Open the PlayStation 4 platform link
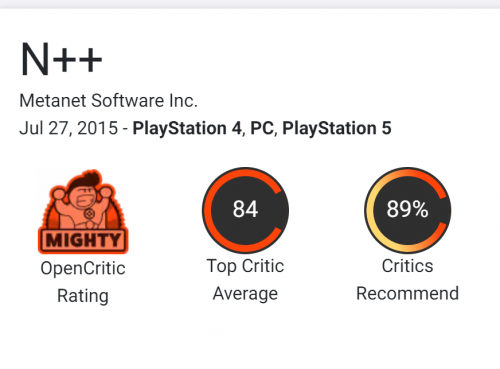 187,128
